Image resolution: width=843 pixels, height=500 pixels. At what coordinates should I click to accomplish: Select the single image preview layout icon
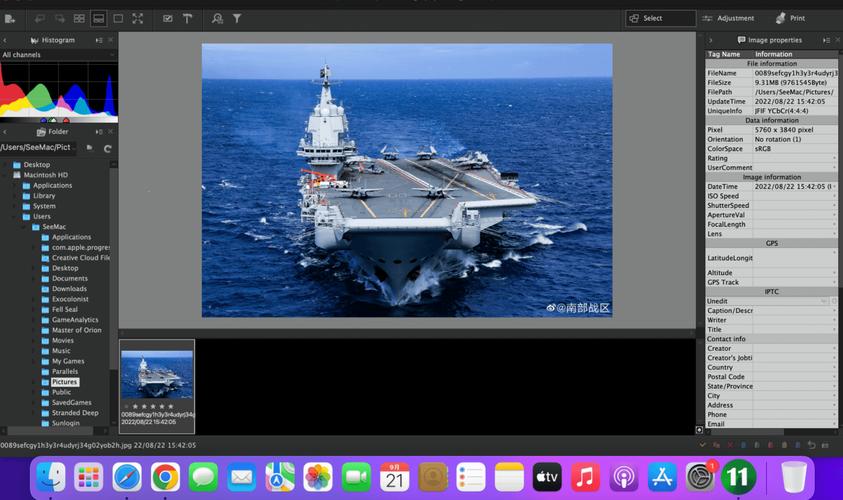tap(118, 18)
